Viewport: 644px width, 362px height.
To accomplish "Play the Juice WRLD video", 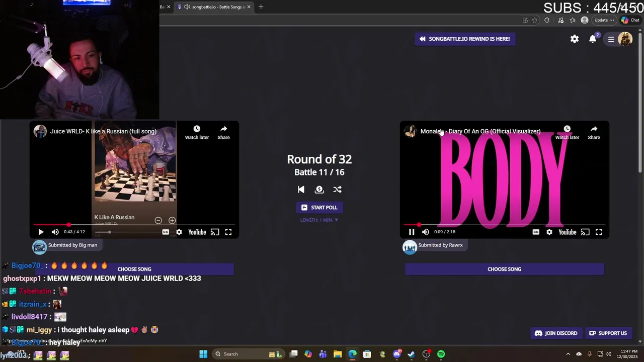I will coord(41,232).
